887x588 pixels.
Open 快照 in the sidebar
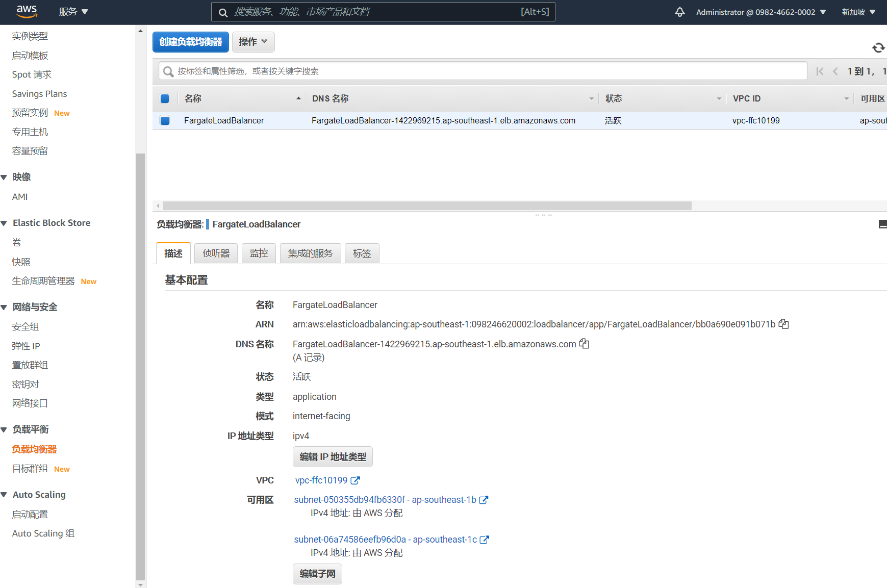[x=21, y=262]
